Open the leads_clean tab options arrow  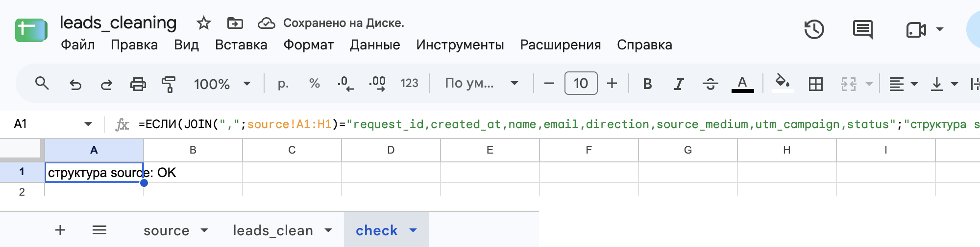coord(328,230)
